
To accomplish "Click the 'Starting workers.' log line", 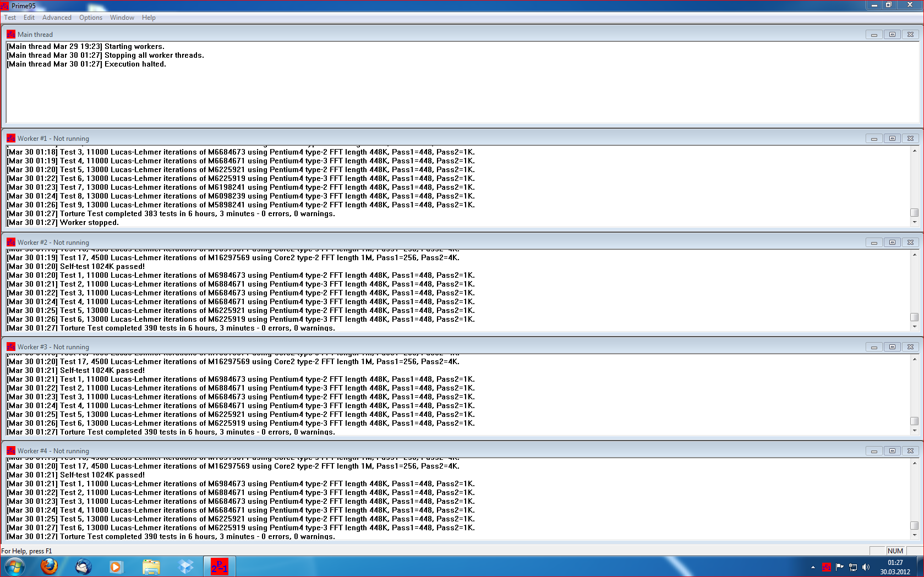I will click(x=85, y=47).
